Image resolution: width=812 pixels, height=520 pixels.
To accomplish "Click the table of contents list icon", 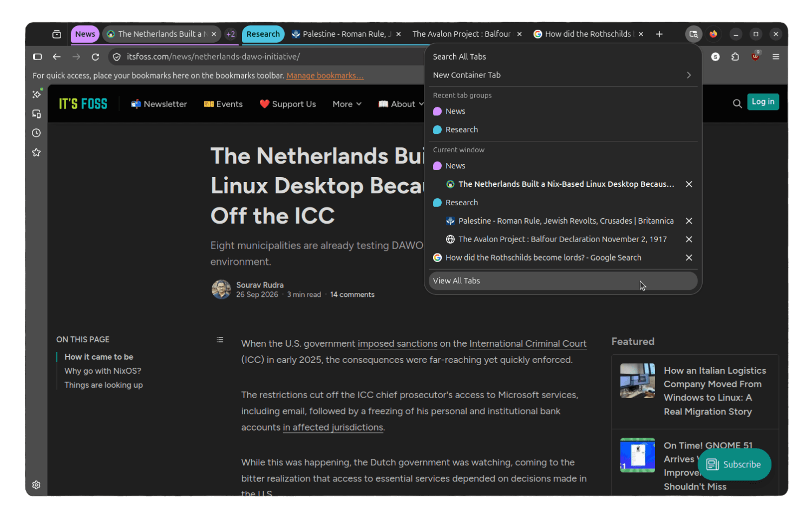I will [220, 340].
